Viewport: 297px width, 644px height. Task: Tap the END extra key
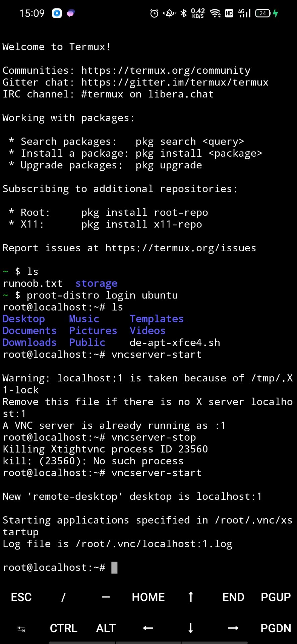(233, 597)
